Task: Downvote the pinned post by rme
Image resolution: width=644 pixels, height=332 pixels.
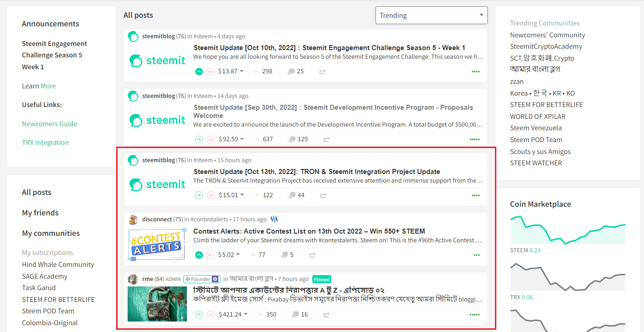Action: [x=210, y=315]
